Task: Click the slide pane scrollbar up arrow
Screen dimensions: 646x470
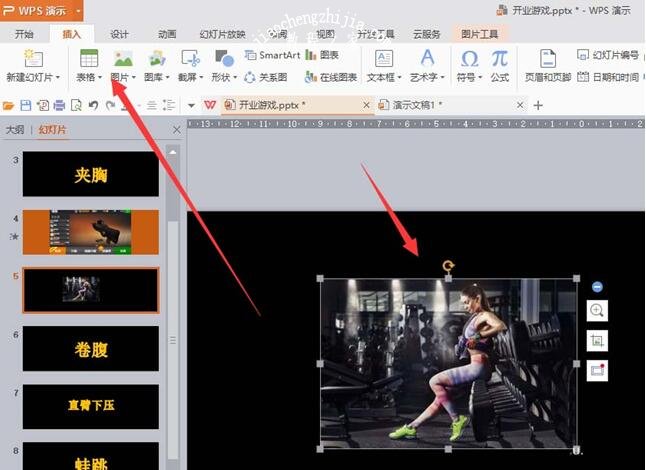Action: click(173, 152)
